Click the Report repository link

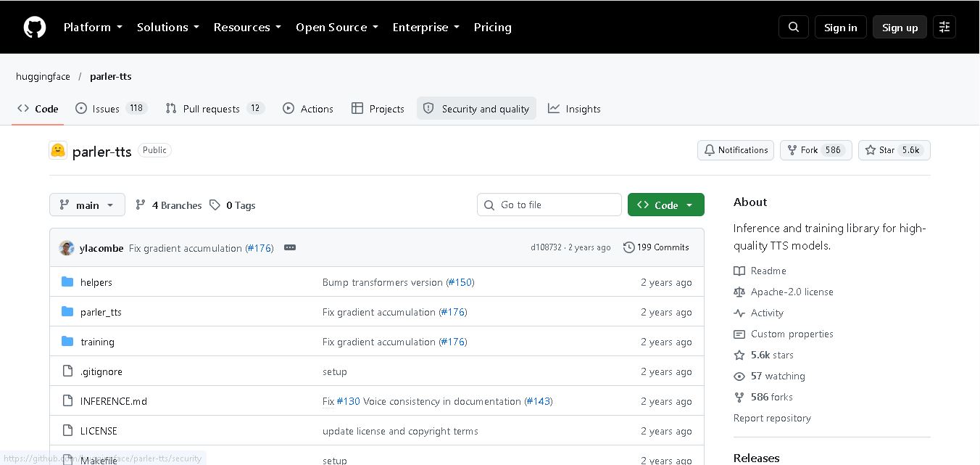[772, 418]
